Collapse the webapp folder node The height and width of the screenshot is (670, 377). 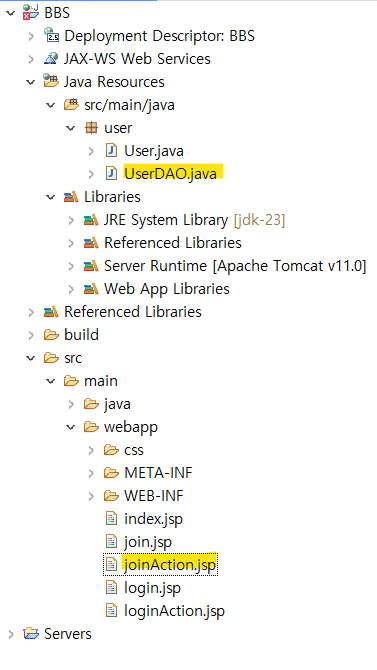pyautogui.click(x=71, y=427)
